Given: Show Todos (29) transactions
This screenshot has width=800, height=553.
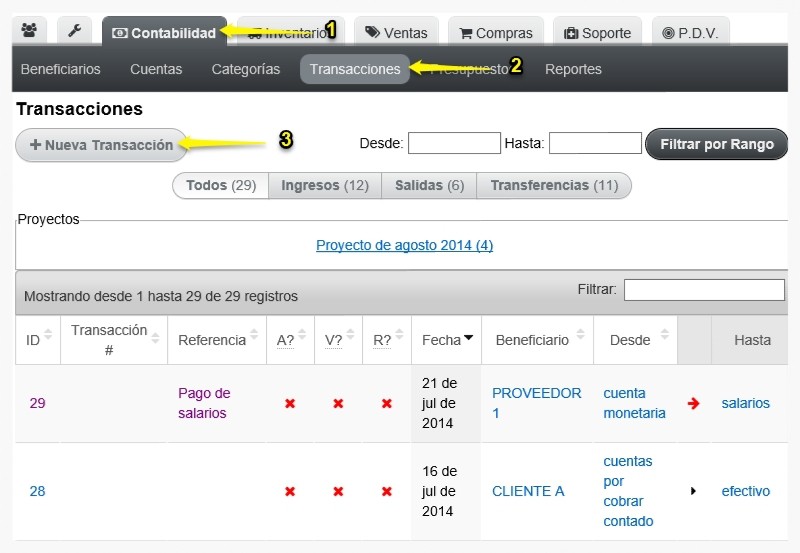Looking at the screenshot, I should coord(221,185).
